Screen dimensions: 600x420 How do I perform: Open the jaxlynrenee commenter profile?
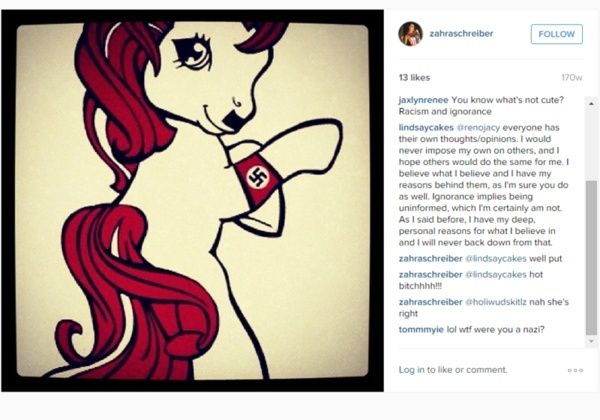[x=423, y=100]
